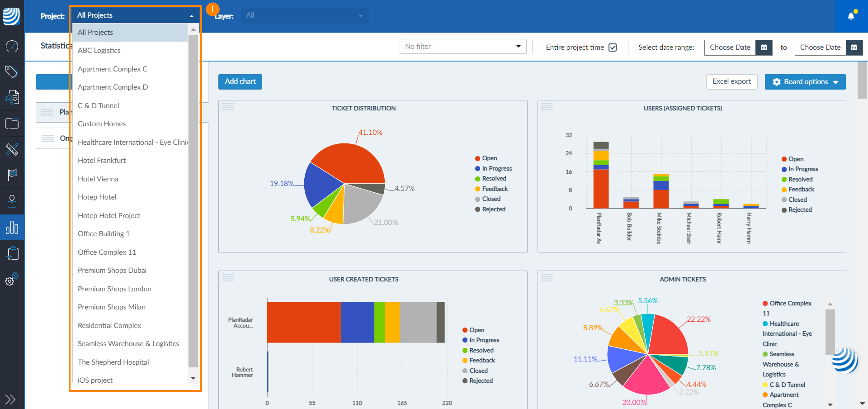This screenshot has width=868, height=409.
Task: Expand the sidebar with double-arrow icon
Action: (x=10, y=399)
